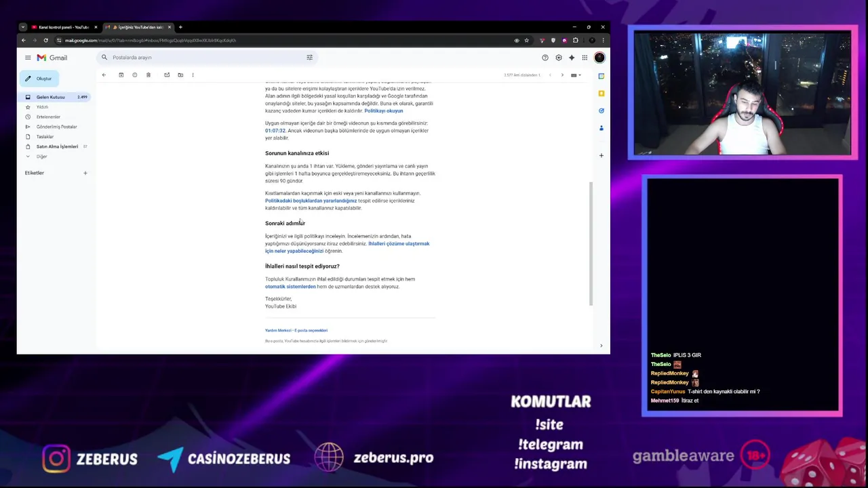This screenshot has width=868, height=488.
Task: Open the Google apps grid
Action: (585, 58)
